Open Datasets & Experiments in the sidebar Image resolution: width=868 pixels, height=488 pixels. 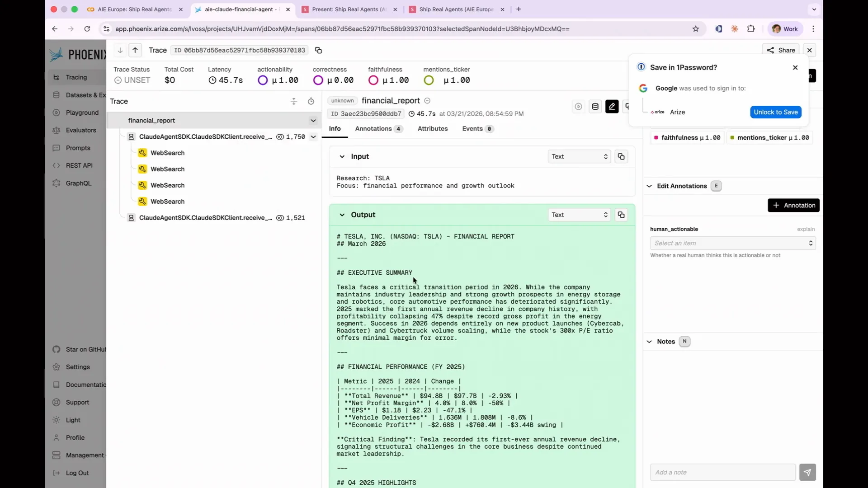click(80, 95)
